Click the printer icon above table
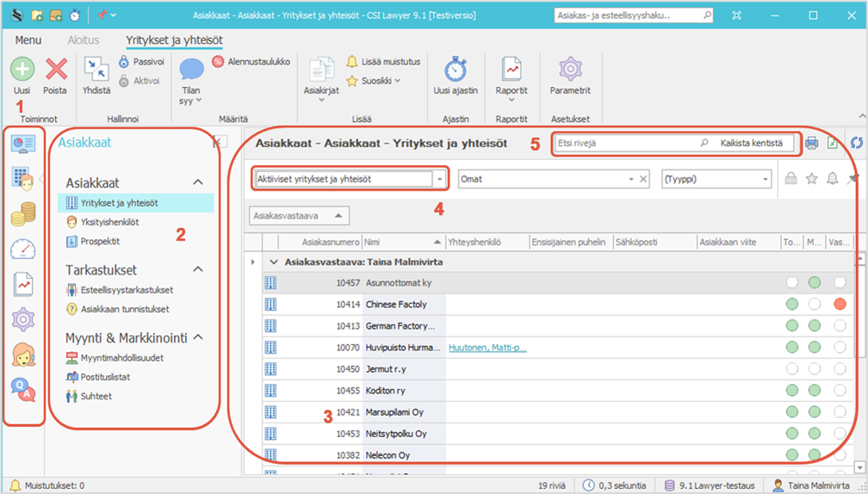The image size is (868, 494). (x=811, y=144)
